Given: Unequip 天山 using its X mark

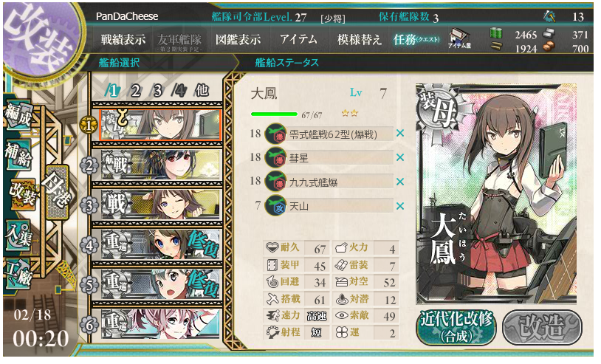Looking at the screenshot, I should (x=400, y=206).
